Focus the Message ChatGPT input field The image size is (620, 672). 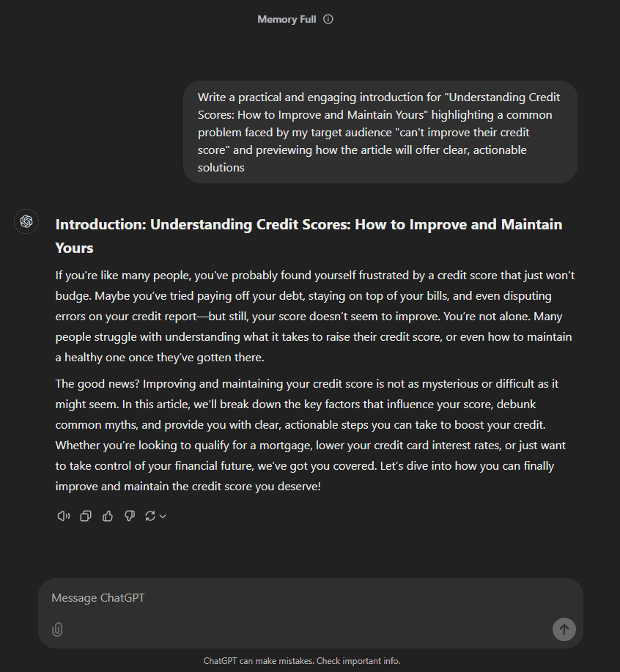[311, 598]
